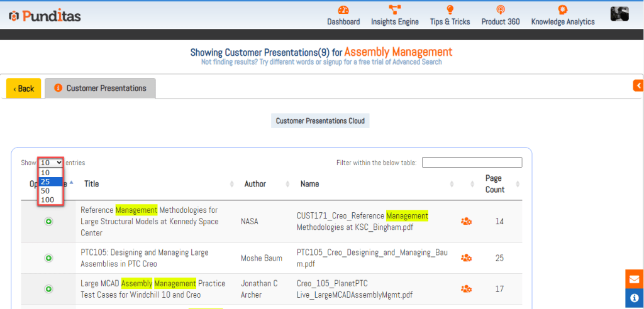644x309 pixels.
Task: Select 25 entries in dropdown list
Action: [50, 182]
